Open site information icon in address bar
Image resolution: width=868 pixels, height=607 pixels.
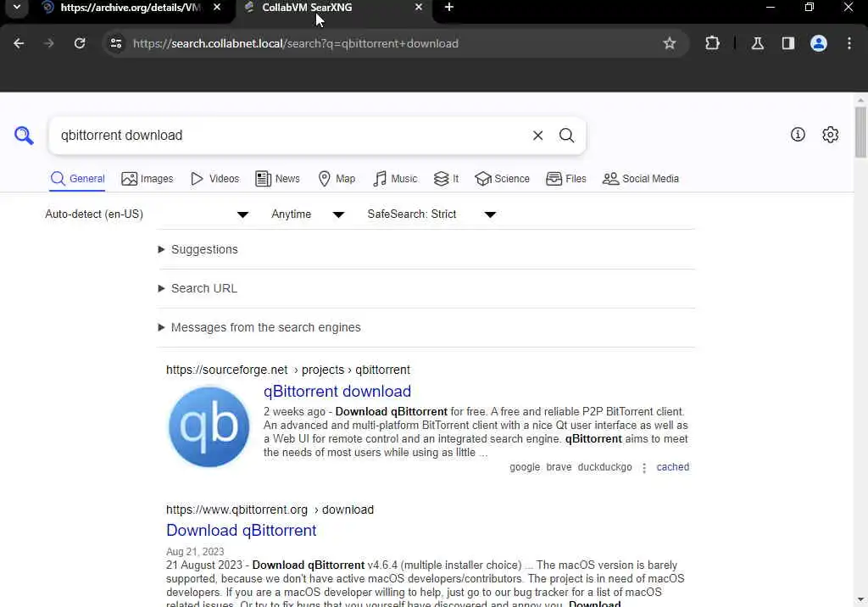115,43
